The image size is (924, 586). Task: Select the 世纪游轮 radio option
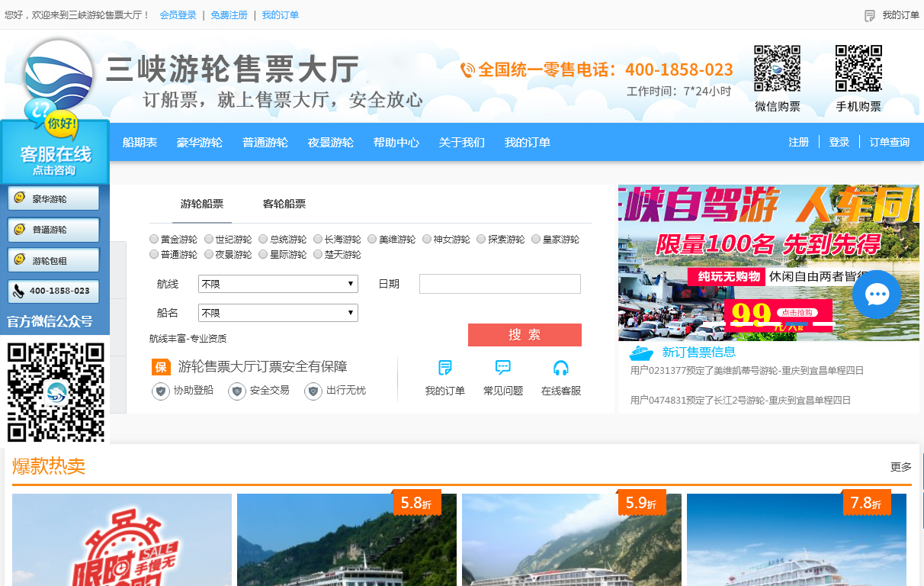tap(208, 238)
